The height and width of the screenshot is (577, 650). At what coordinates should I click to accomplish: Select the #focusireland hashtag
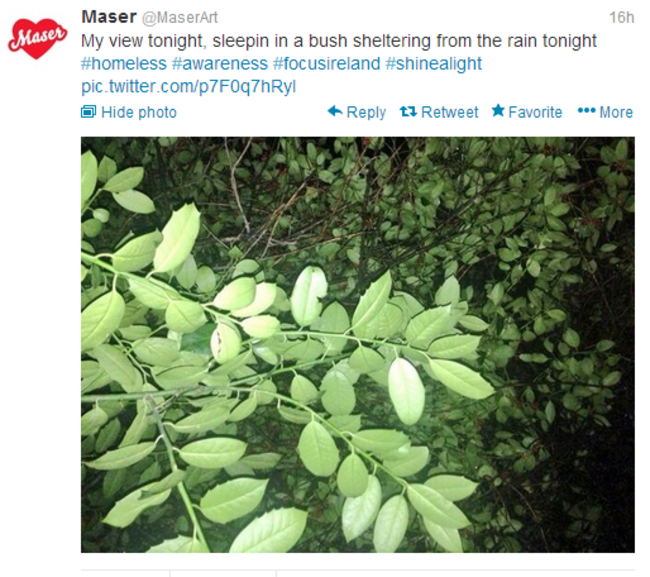tap(326, 64)
